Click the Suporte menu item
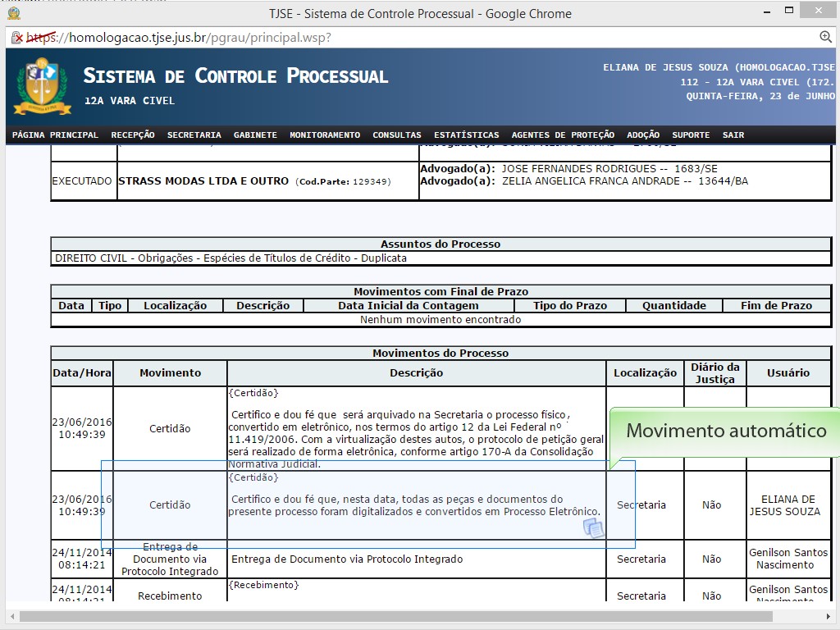The image size is (840, 630). pyautogui.click(x=691, y=135)
